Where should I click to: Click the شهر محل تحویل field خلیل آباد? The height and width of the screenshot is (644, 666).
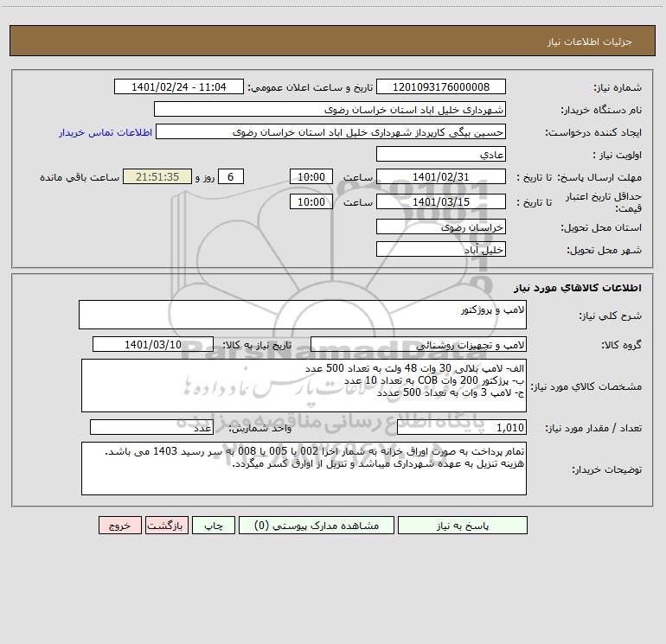(441, 249)
